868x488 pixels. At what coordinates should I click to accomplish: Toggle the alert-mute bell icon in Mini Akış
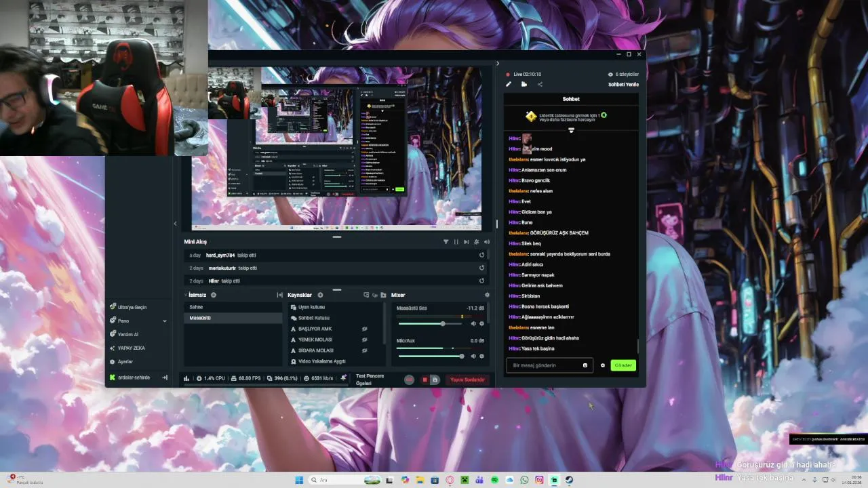(x=477, y=242)
